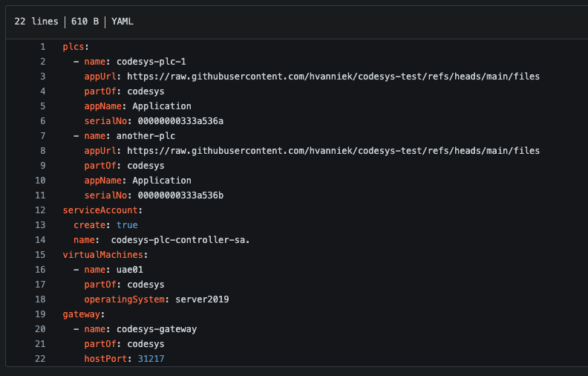This screenshot has height=376, width=588.
Task: Click the '22 lines' file info text
Action: (36, 22)
